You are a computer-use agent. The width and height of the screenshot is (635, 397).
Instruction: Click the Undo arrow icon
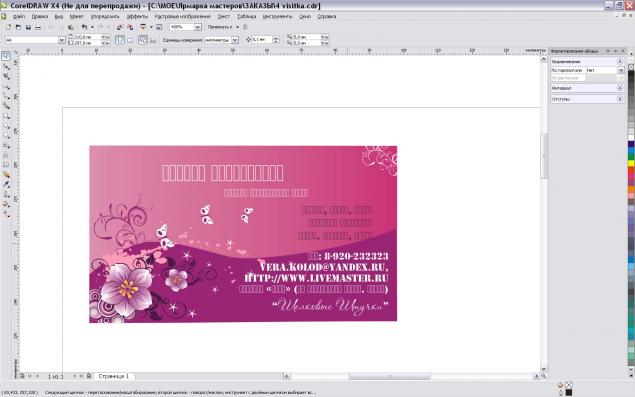pyautogui.click(x=84, y=27)
